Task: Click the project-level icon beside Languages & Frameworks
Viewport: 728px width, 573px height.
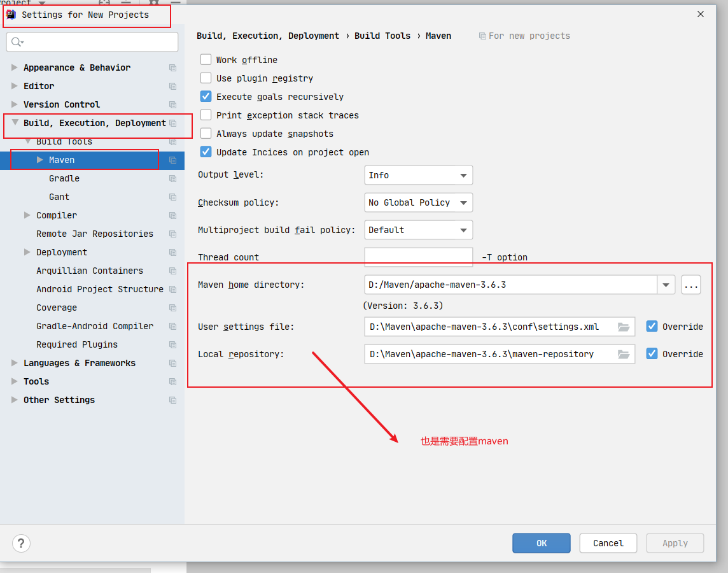Action: tap(172, 364)
